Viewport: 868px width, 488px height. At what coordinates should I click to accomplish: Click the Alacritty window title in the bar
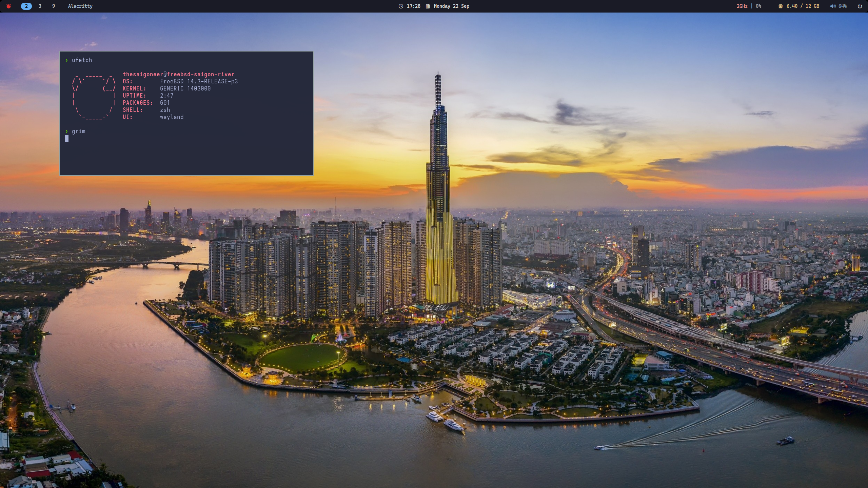80,6
